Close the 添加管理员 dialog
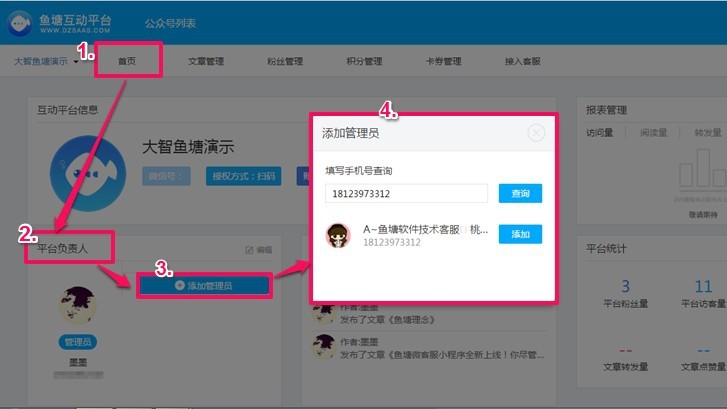727x409 pixels. [x=536, y=132]
